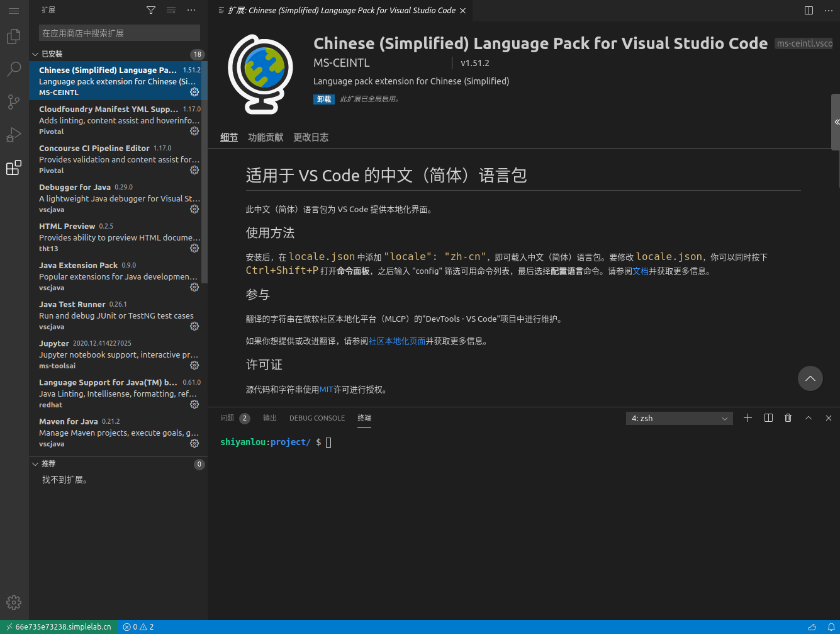This screenshot has height=634, width=840.
Task: Click the 卸载 uninstall button
Action: coord(324,99)
